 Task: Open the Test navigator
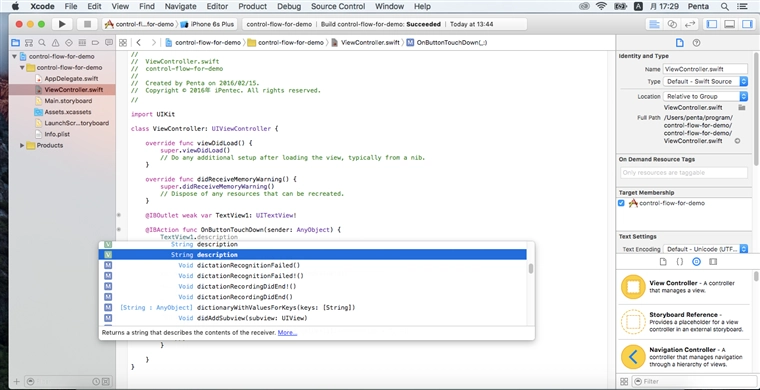(x=69, y=43)
